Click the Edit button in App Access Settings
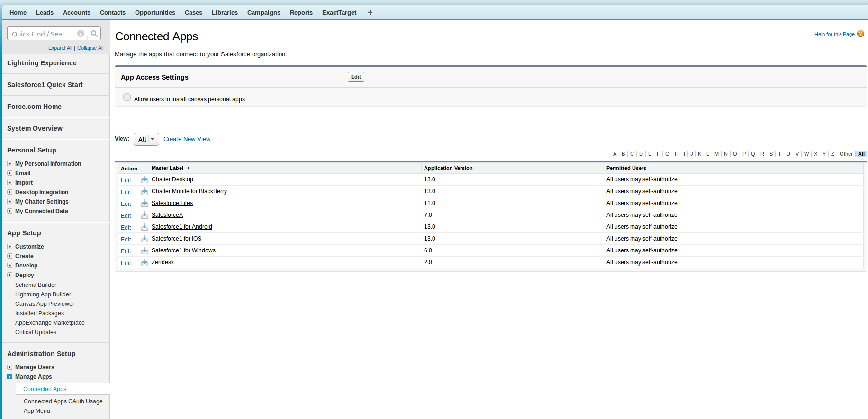 [x=356, y=77]
